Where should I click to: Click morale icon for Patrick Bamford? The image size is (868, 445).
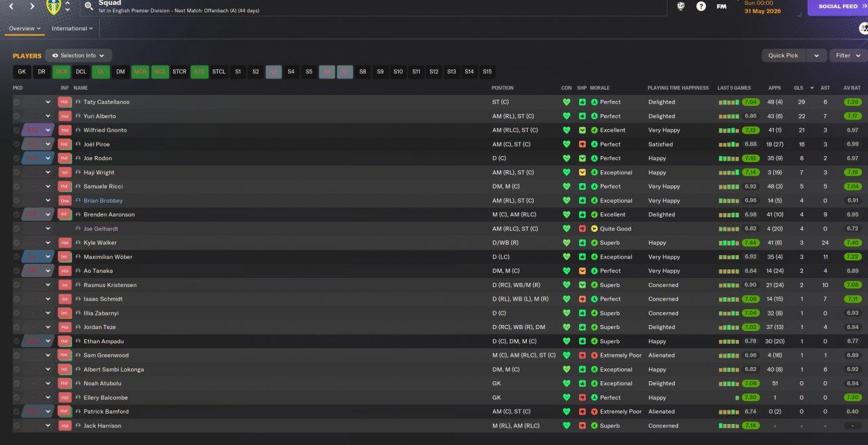tap(595, 412)
